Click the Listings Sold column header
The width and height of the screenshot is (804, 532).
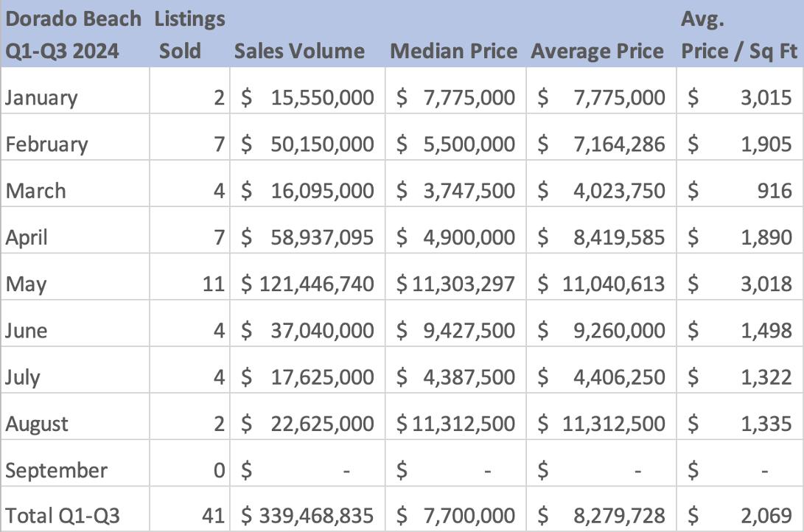tap(189, 35)
